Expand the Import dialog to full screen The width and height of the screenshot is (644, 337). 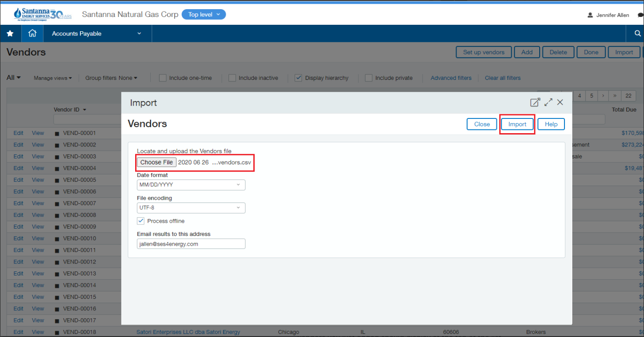click(548, 102)
